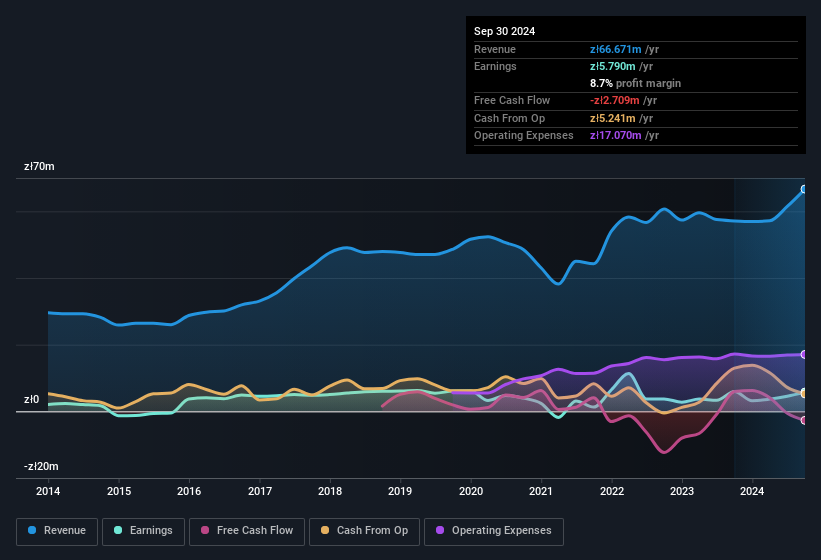Viewport: 821px width, 560px height.
Task: Toggle the Operating Expenses legend button
Action: [493, 531]
